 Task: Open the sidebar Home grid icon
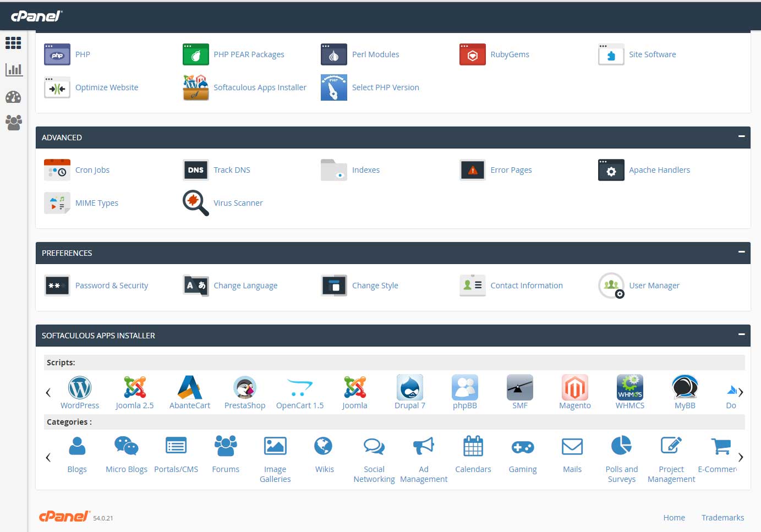click(13, 43)
